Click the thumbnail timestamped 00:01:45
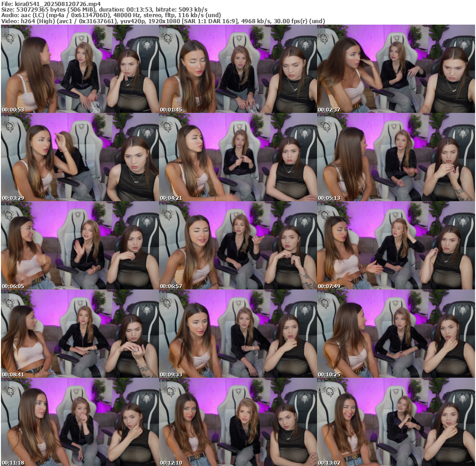 point(238,69)
